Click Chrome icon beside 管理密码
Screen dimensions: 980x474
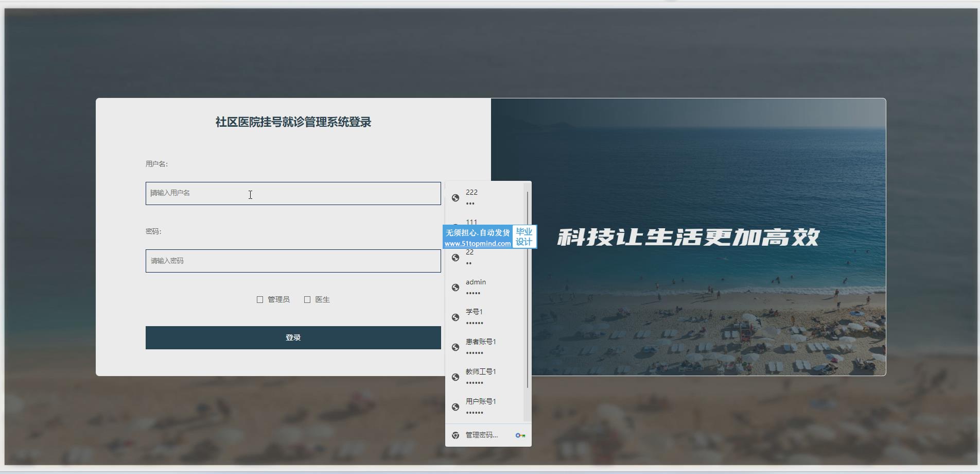456,435
